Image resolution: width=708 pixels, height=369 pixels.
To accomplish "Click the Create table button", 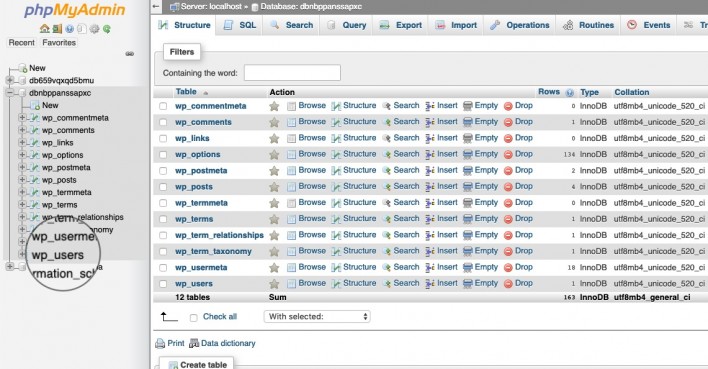I will 197,364.
